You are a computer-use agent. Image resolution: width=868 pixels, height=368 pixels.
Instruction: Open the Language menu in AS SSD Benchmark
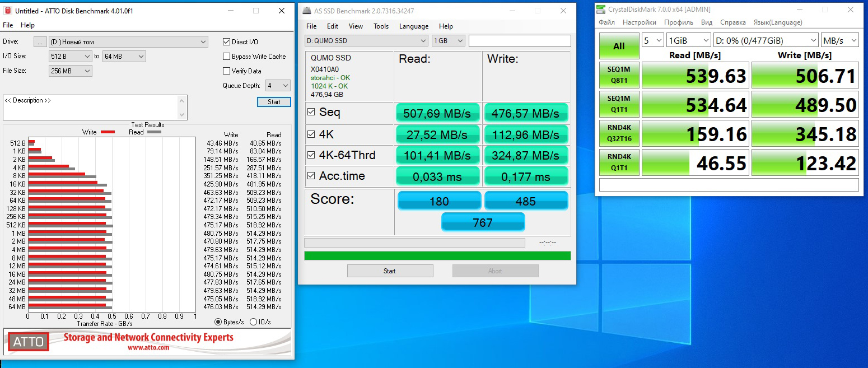click(414, 26)
